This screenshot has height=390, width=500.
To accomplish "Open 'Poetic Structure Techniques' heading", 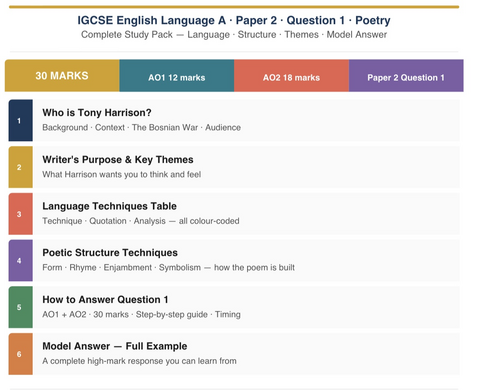I will (110, 253).
